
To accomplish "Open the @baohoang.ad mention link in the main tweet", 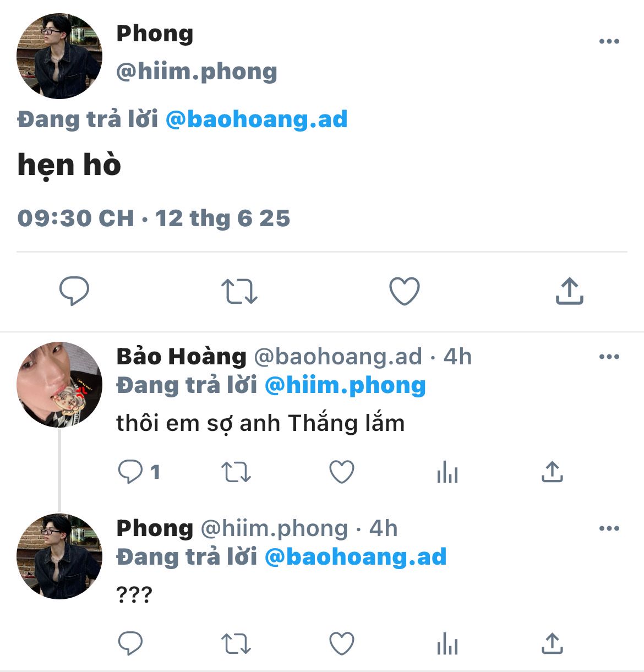I will [x=256, y=119].
